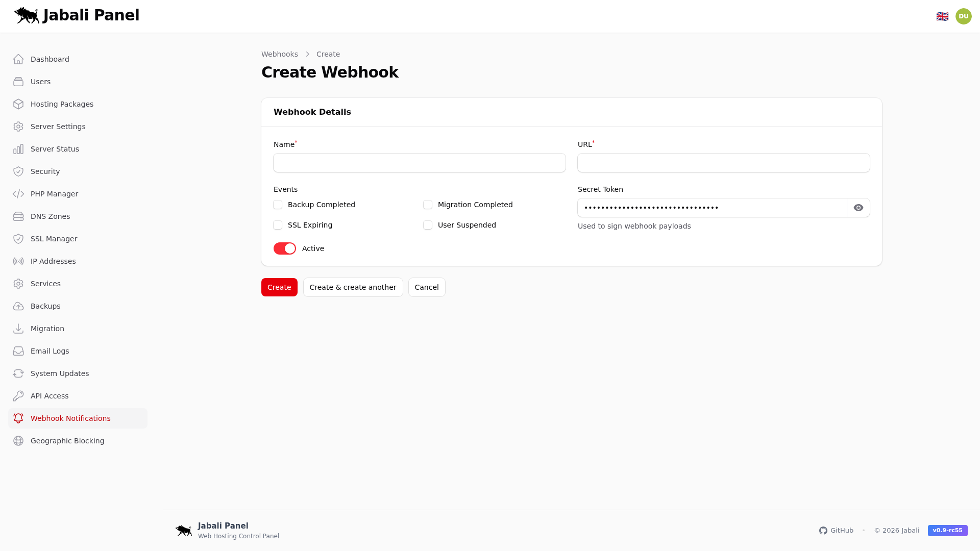Open the DU user avatar menu
980x551 pixels.
coord(964,16)
